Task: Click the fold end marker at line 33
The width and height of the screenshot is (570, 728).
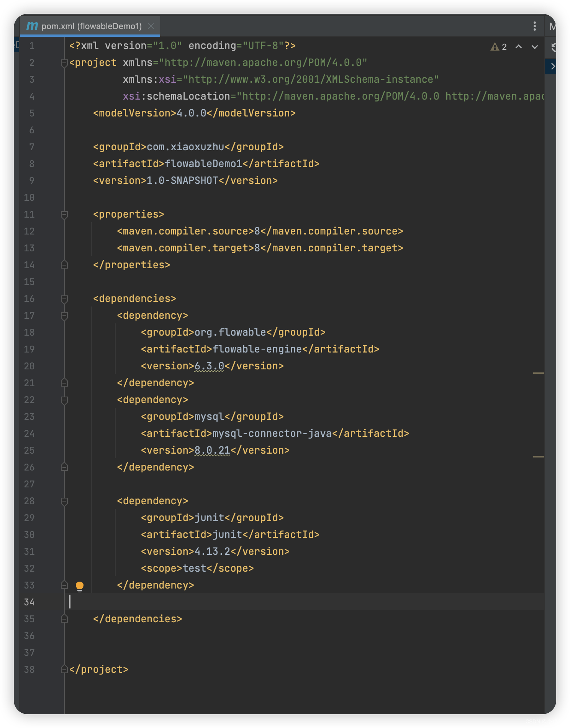Action: 64,585
